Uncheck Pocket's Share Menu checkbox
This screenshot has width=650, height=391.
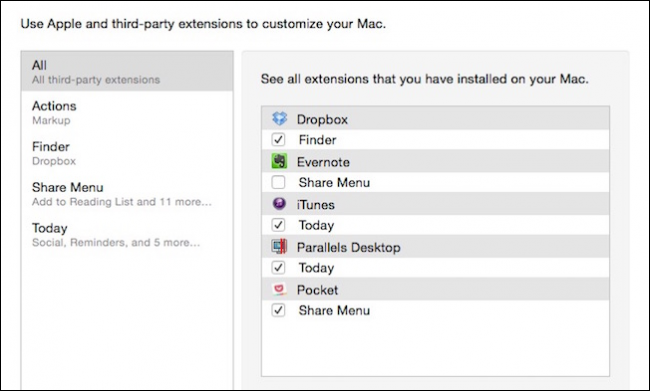pyautogui.click(x=278, y=310)
